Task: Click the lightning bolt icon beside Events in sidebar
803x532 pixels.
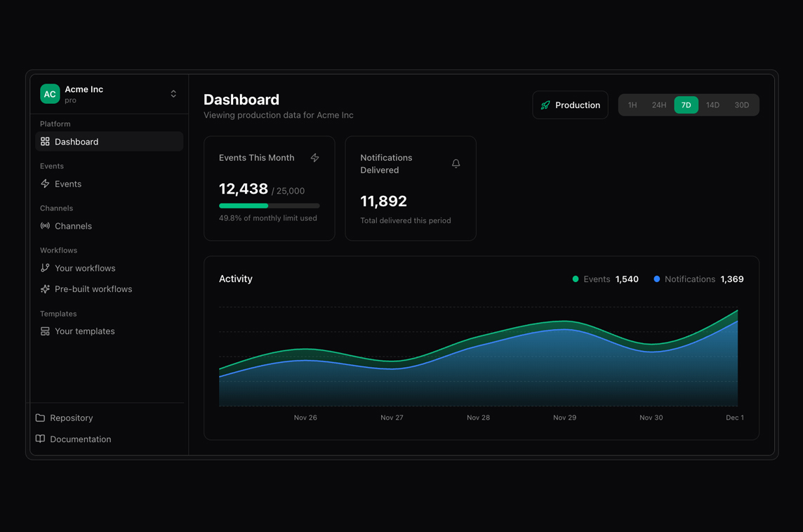Action: pos(45,184)
